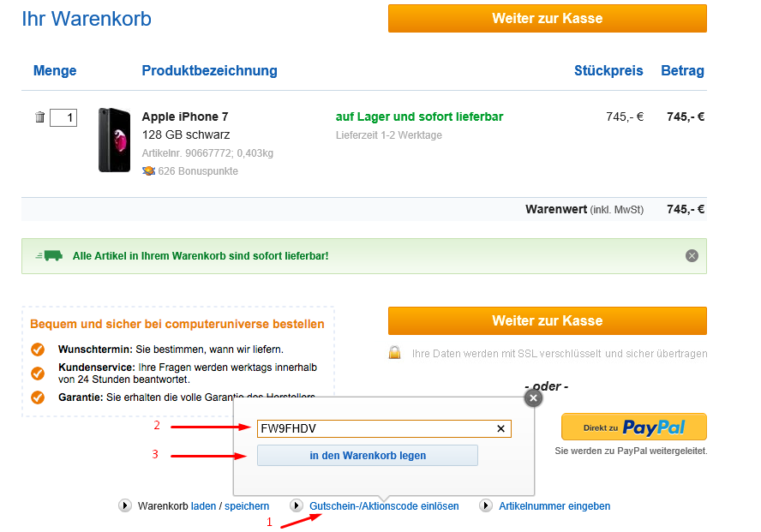Close the voucher code popup

click(x=533, y=398)
